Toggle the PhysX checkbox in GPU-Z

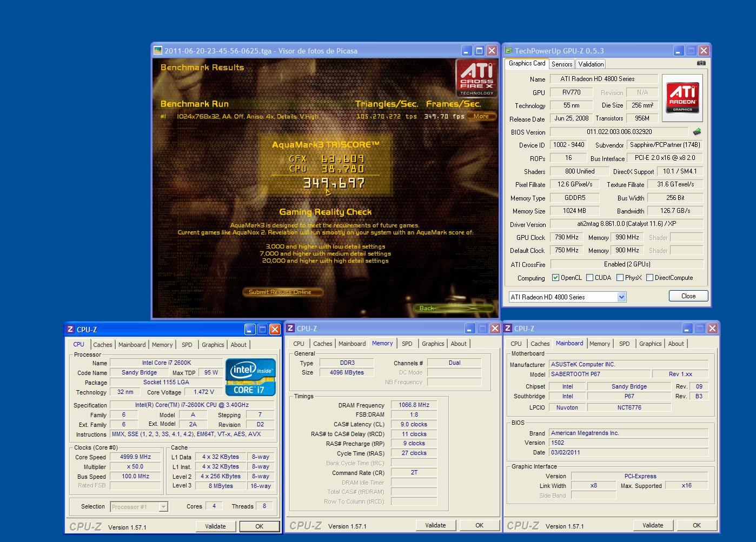pyautogui.click(x=620, y=278)
